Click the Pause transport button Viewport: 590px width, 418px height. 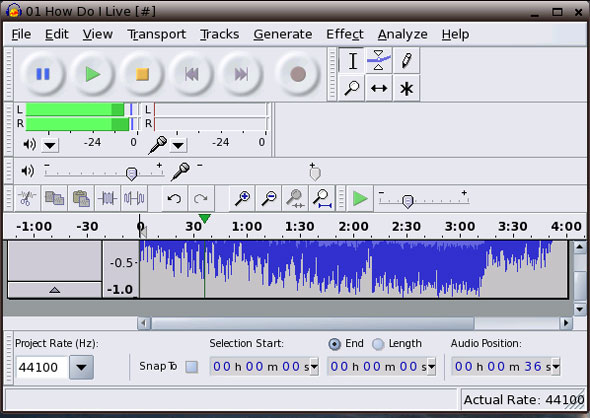point(43,74)
